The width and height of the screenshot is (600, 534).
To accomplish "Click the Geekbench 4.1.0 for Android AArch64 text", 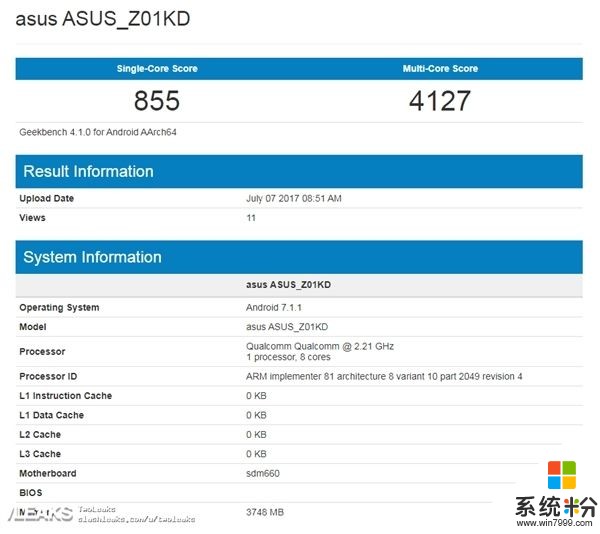I will click(x=98, y=132).
